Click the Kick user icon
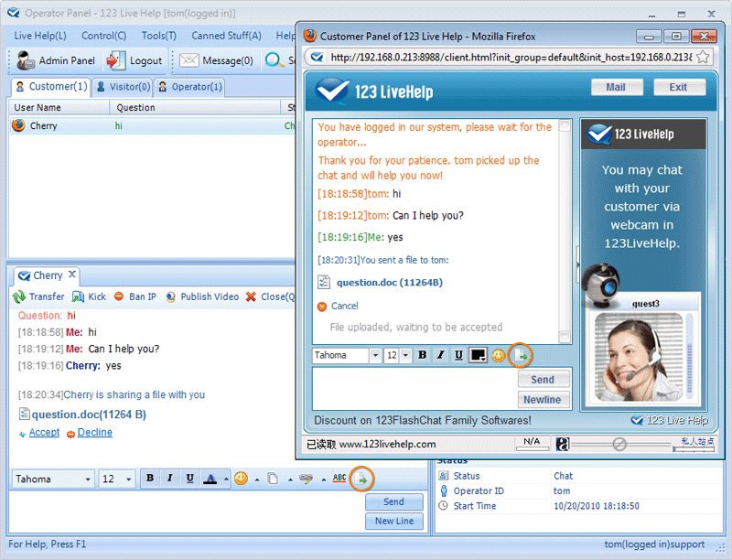The height and width of the screenshot is (560, 732). (78, 296)
